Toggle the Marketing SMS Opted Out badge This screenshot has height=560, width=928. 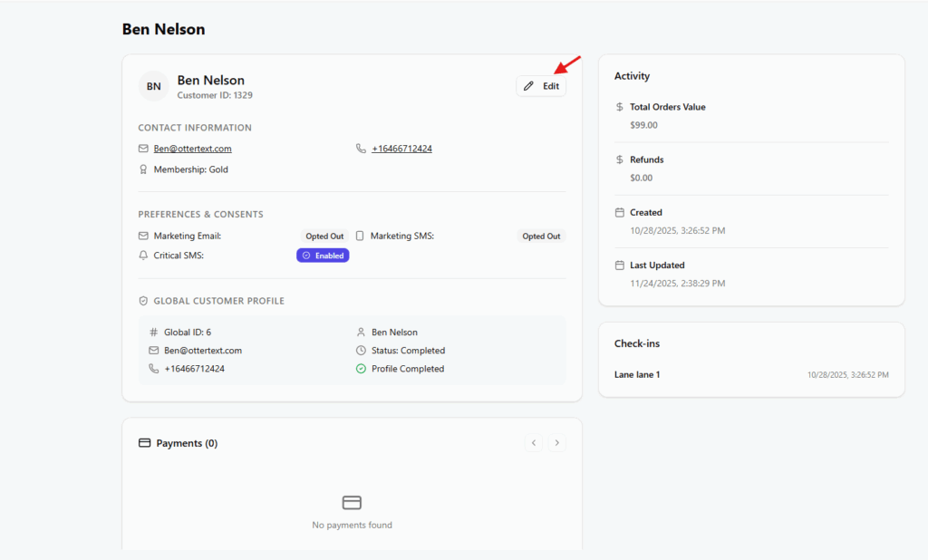[x=541, y=237]
